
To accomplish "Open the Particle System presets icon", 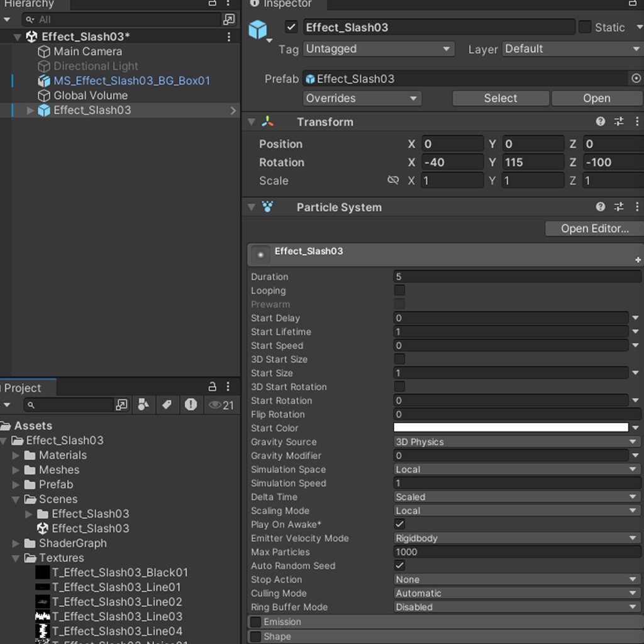I will 618,206.
